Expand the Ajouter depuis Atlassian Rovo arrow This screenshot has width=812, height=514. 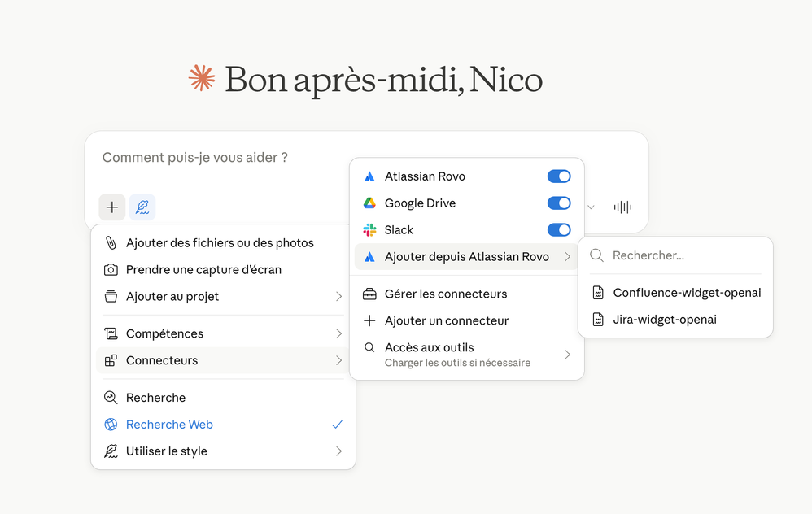tap(567, 257)
